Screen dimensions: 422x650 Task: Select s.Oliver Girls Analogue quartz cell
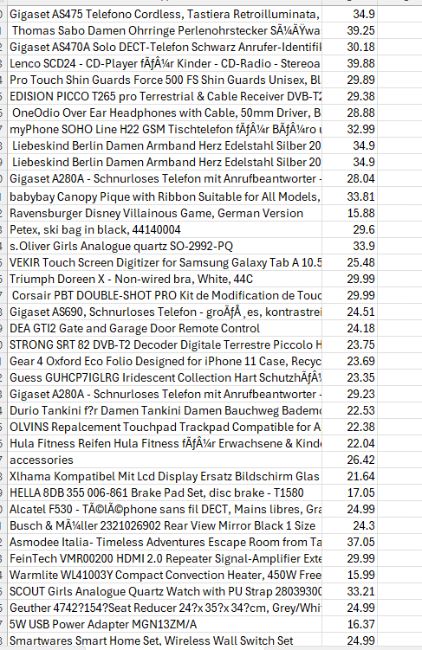pos(165,246)
